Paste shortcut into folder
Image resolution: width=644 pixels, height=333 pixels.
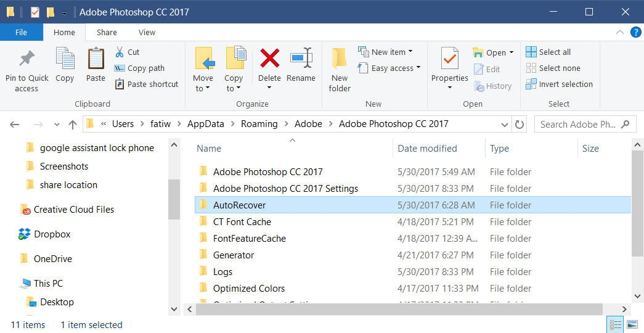[x=147, y=84]
